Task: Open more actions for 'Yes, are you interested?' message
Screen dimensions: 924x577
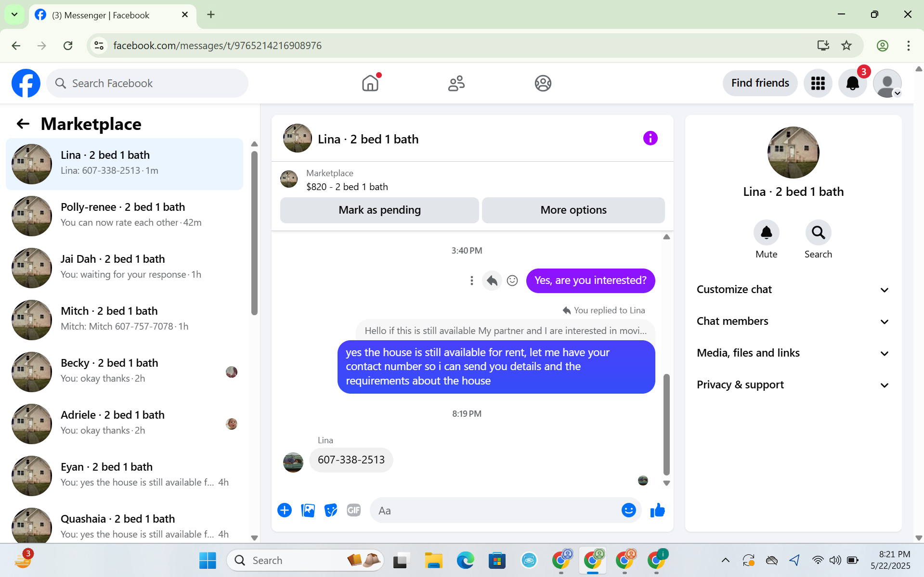Action: [x=471, y=281]
